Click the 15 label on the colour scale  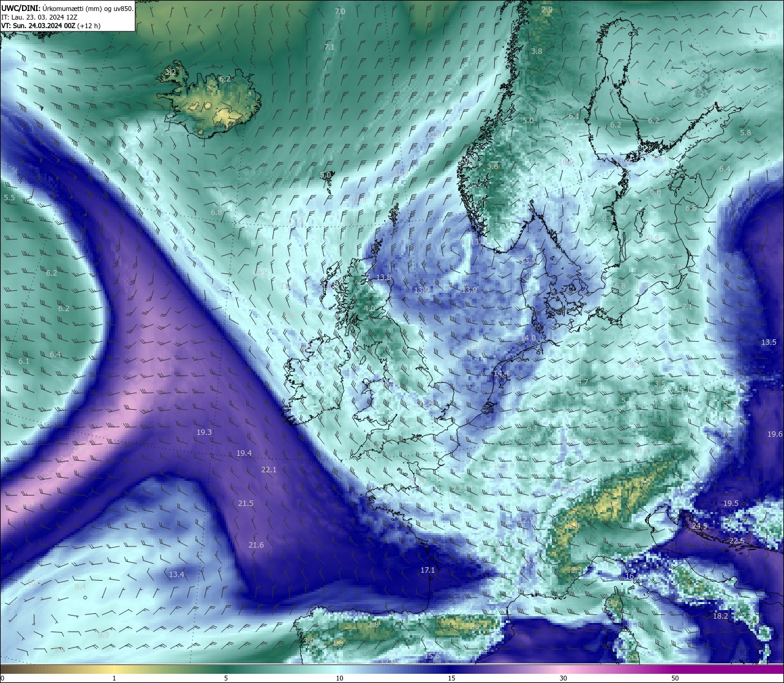click(451, 678)
